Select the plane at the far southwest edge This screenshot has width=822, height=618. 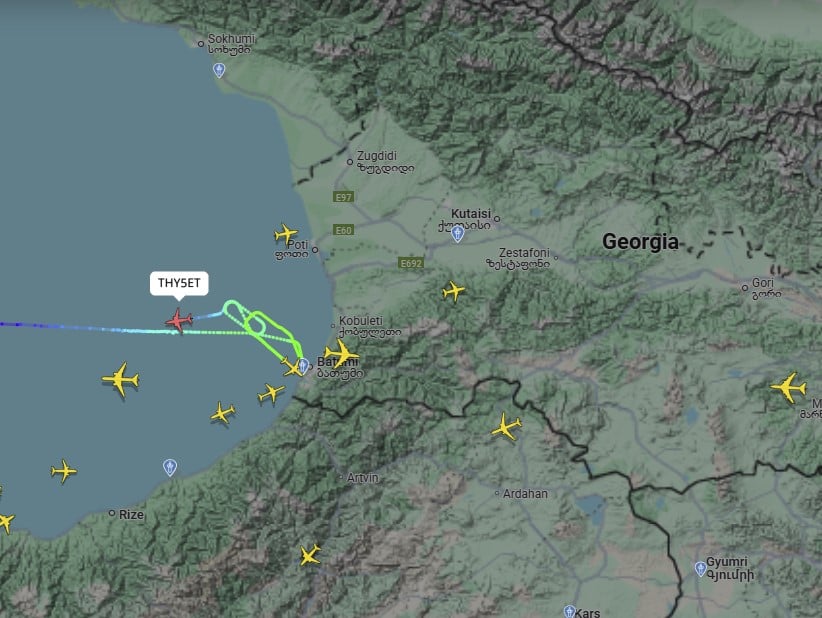tap(5, 522)
